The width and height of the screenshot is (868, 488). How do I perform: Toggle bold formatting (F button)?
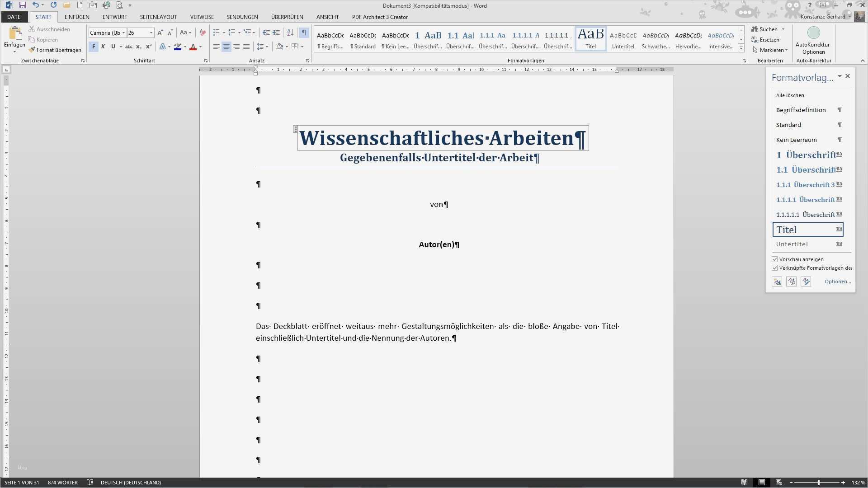[94, 47]
